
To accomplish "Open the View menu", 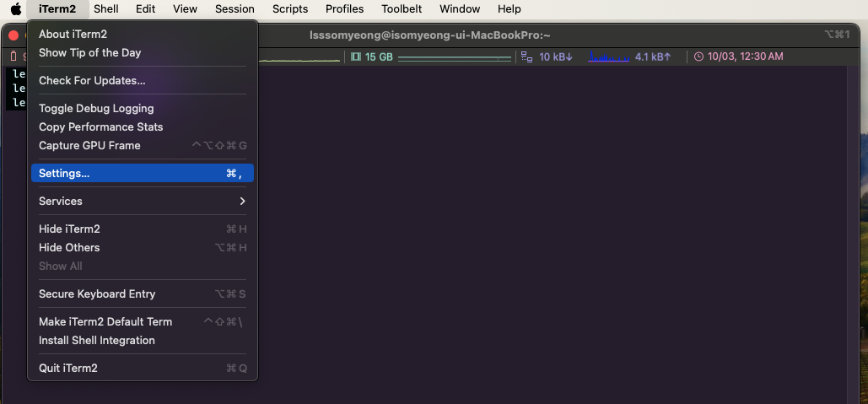I will point(185,8).
